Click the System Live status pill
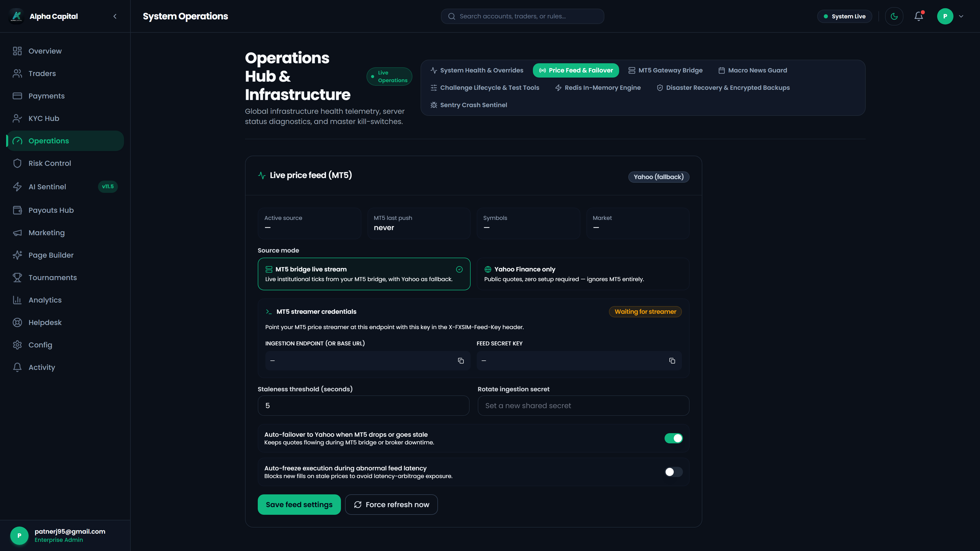980x551 pixels. (x=844, y=16)
